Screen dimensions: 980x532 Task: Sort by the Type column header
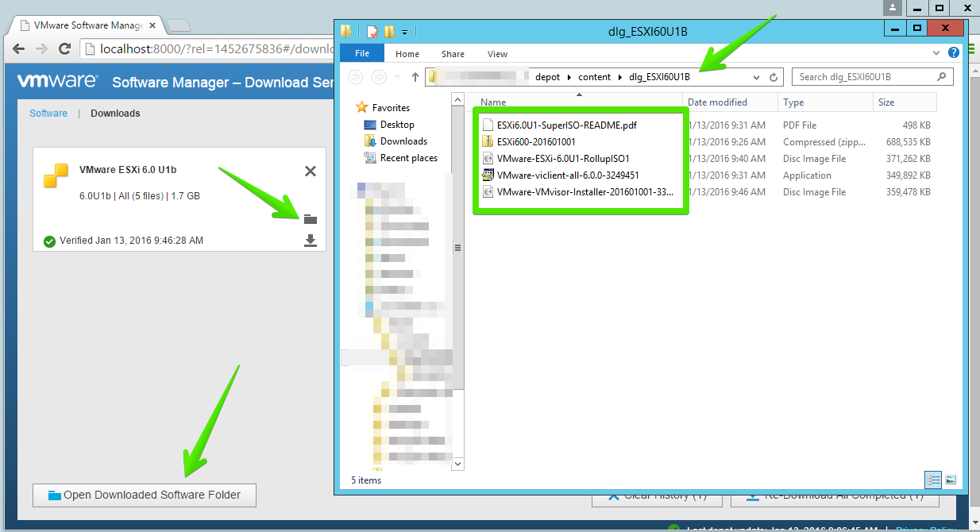(x=825, y=102)
